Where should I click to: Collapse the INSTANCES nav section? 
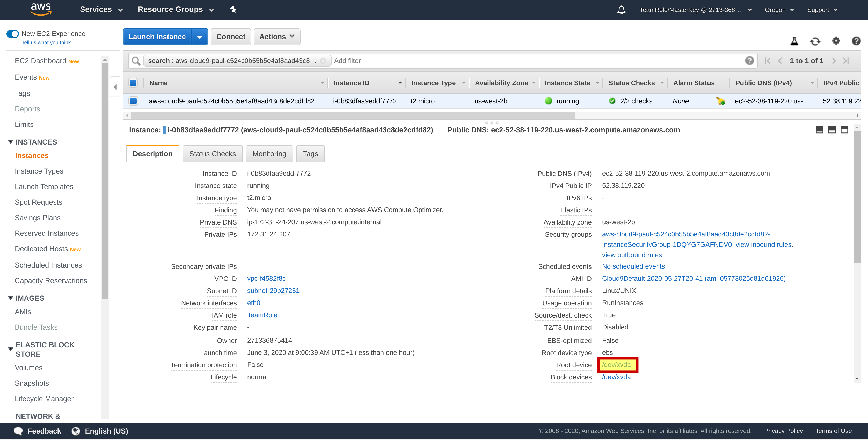pos(10,142)
